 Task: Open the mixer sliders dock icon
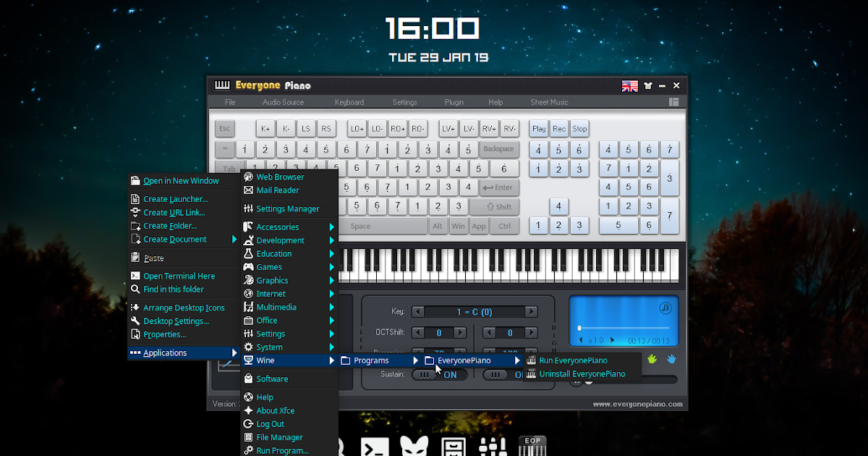493,447
